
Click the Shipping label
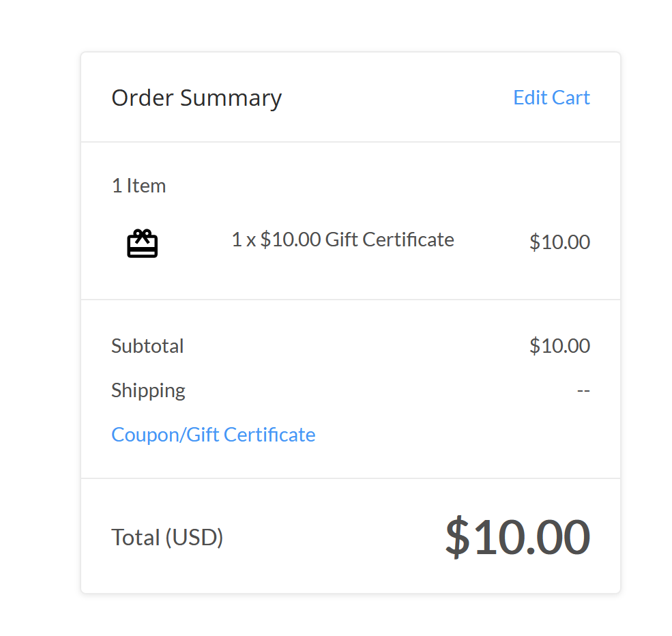[x=148, y=390]
